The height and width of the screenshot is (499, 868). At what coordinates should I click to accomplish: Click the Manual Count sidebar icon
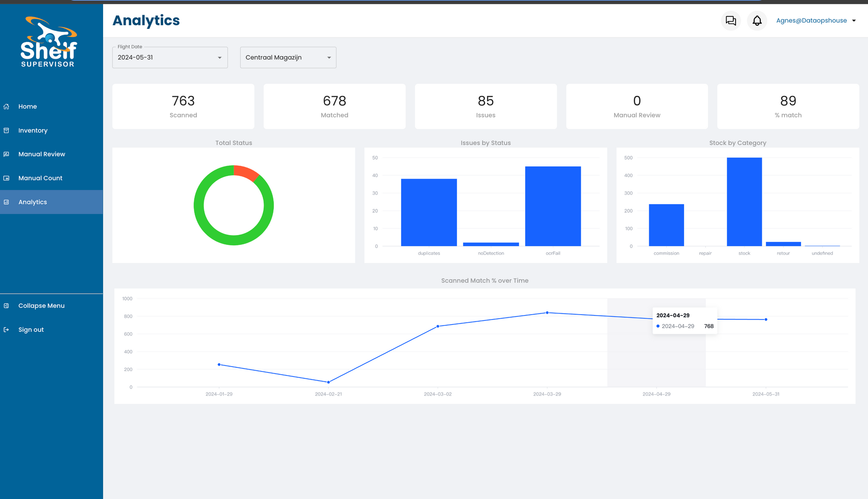point(6,178)
